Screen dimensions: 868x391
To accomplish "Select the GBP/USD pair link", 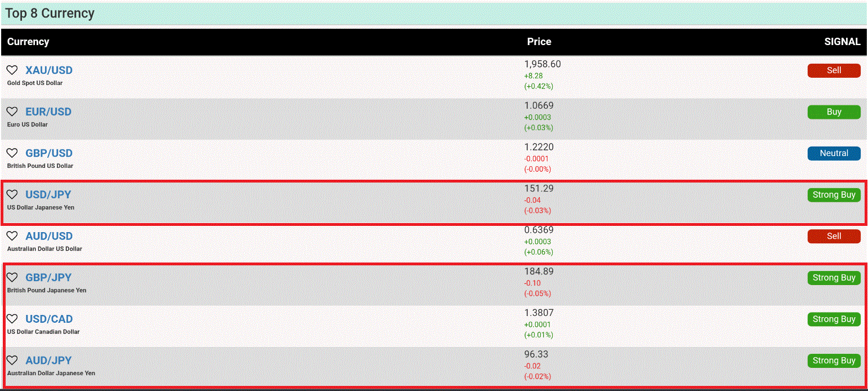I will 49,153.
